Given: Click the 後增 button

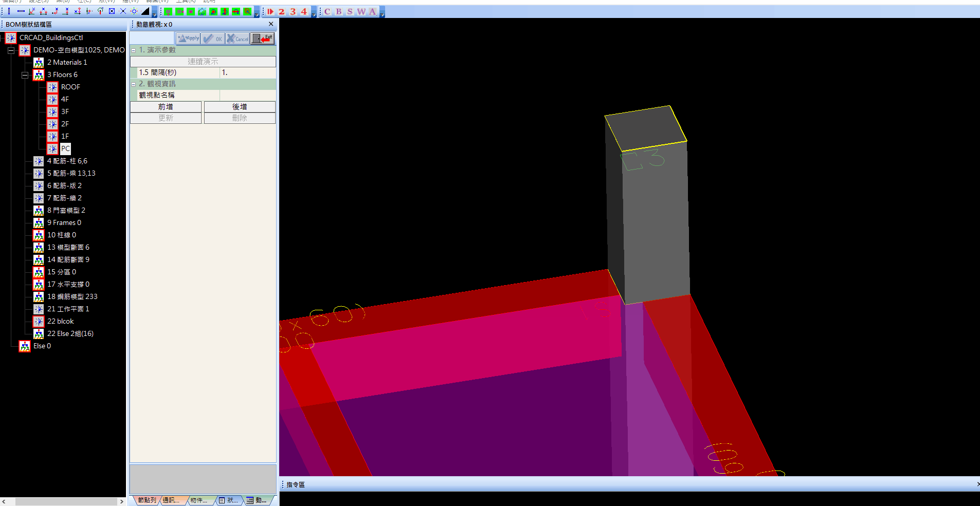Looking at the screenshot, I should (240, 107).
